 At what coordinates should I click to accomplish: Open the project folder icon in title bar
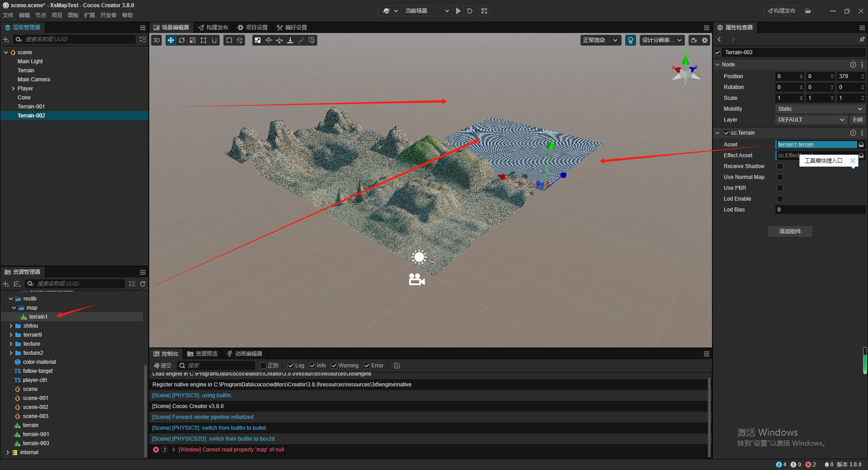coord(808,11)
